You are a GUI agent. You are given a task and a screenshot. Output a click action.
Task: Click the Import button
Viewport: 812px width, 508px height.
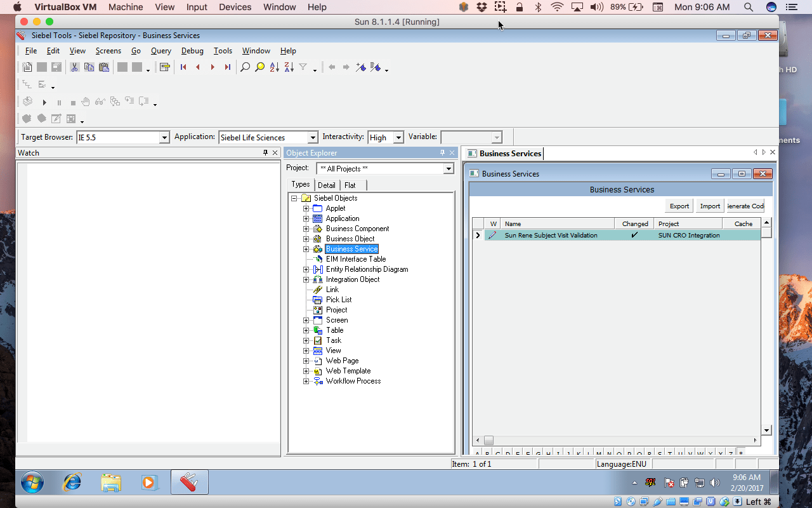(x=710, y=206)
